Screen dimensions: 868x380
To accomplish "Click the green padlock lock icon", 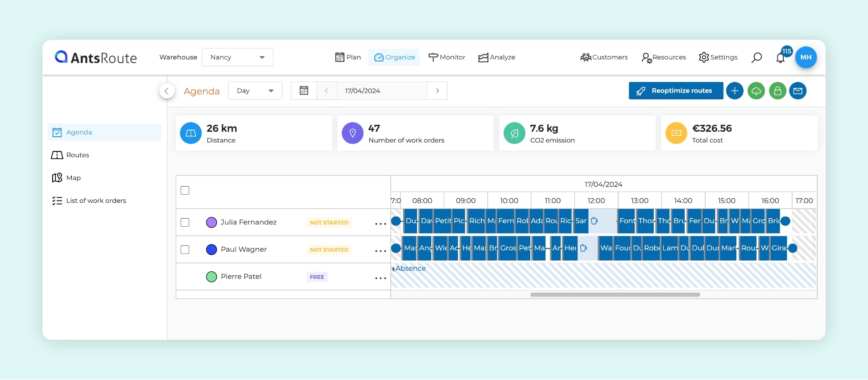I will [777, 91].
